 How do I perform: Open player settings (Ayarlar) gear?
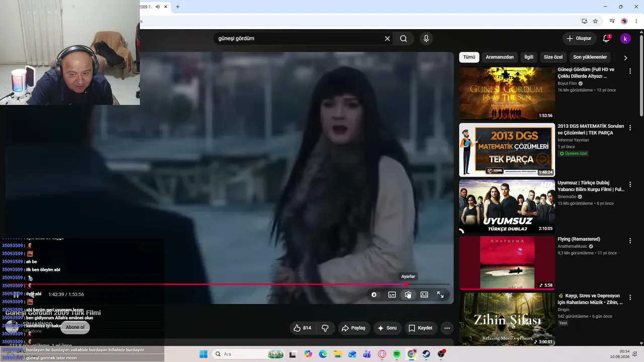pyautogui.click(x=408, y=295)
